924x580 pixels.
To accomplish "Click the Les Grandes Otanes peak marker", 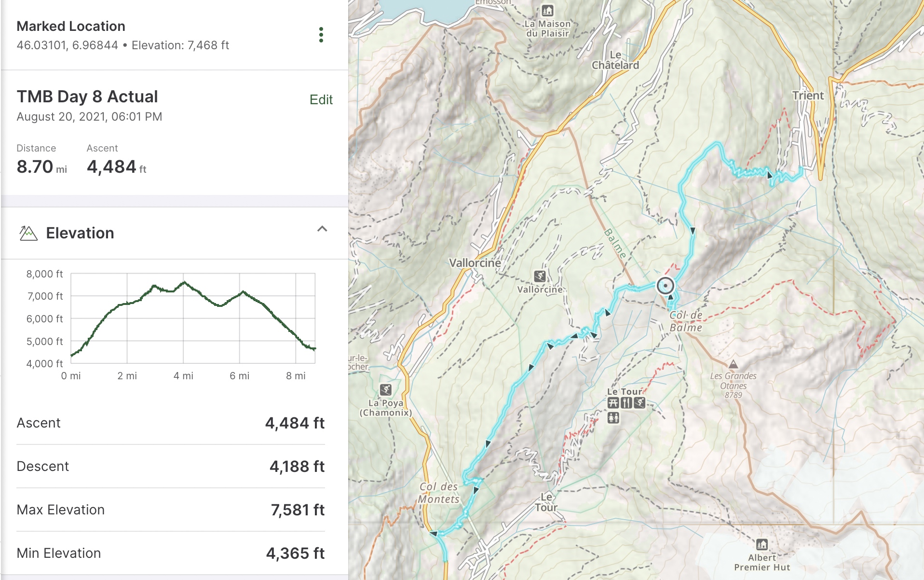I will pos(733,364).
